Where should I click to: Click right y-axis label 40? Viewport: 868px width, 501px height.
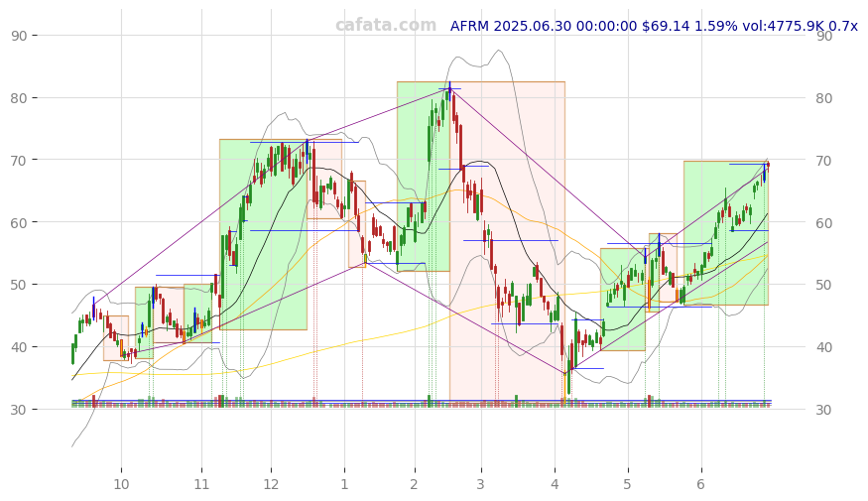click(823, 347)
